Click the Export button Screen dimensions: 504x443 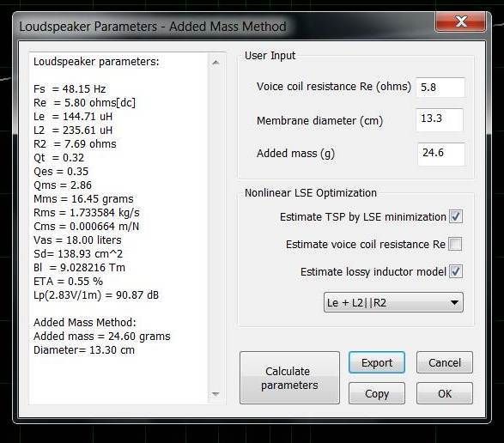click(x=377, y=362)
